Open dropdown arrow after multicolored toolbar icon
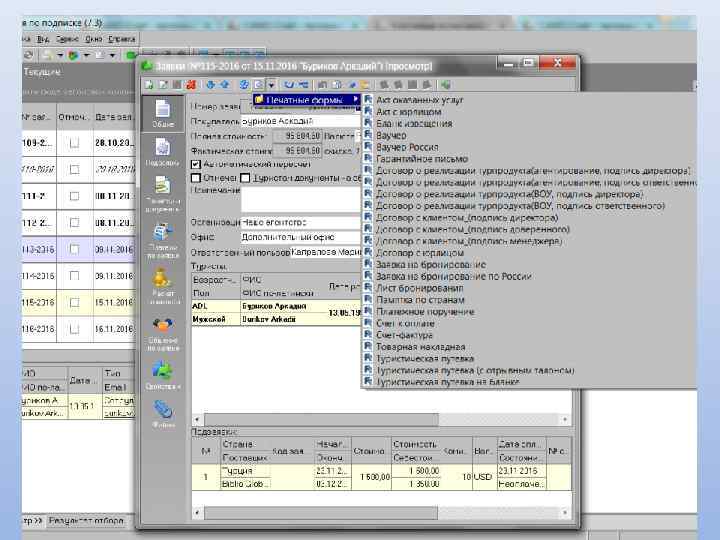Screen dimensions: 720x540 coord(86,55)
